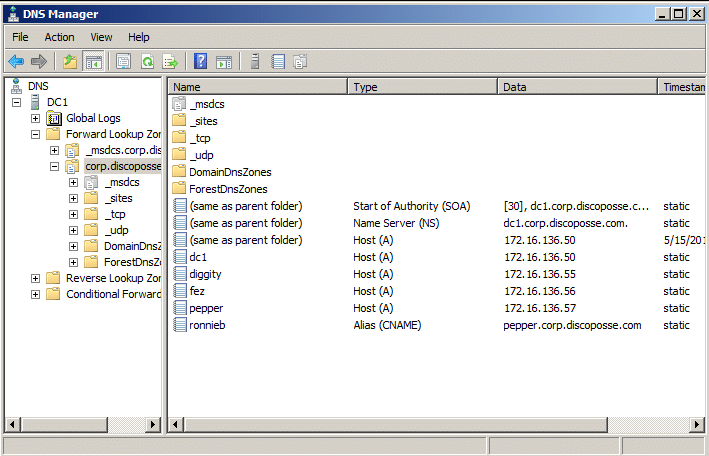Click the Back arrow toolbar icon
The image size is (709, 456).
point(17,62)
